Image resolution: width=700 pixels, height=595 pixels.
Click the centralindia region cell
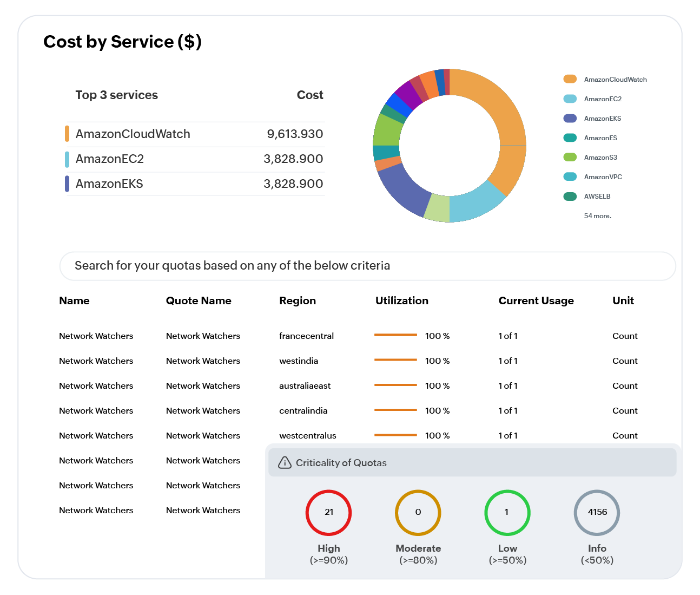[x=303, y=410]
